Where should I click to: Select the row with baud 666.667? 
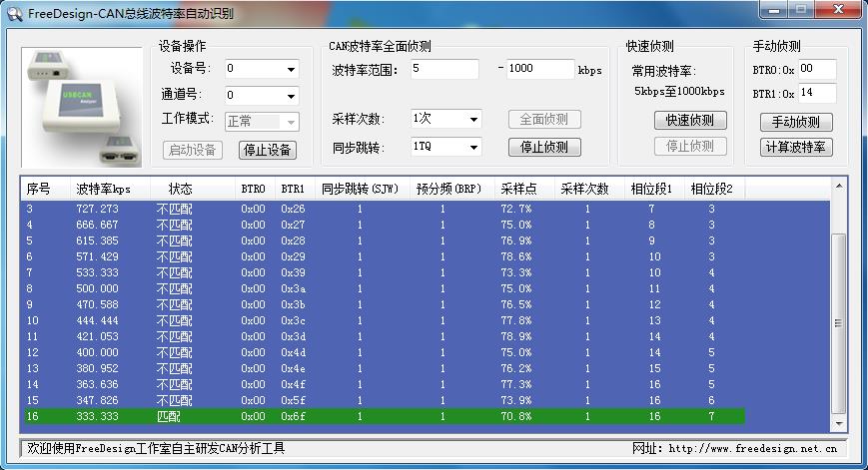pos(384,226)
